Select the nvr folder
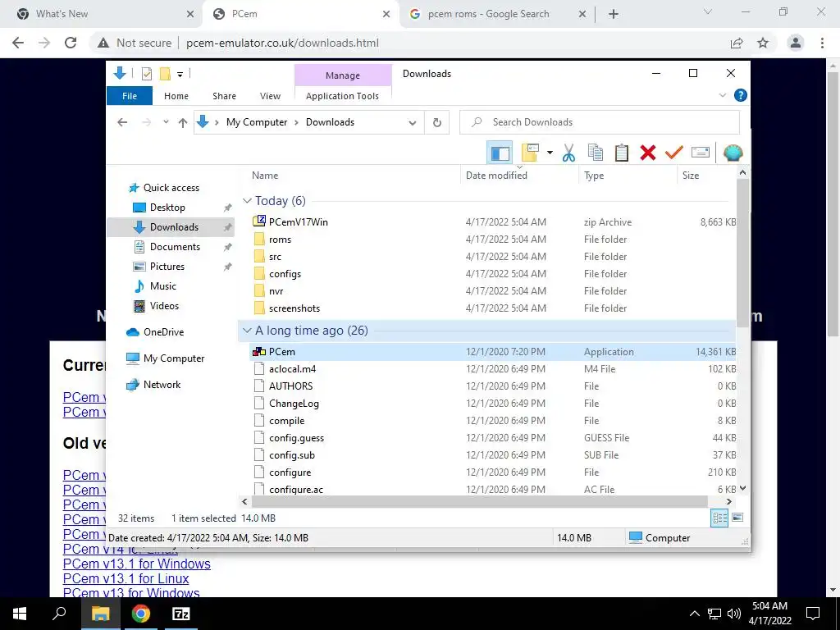 click(276, 291)
